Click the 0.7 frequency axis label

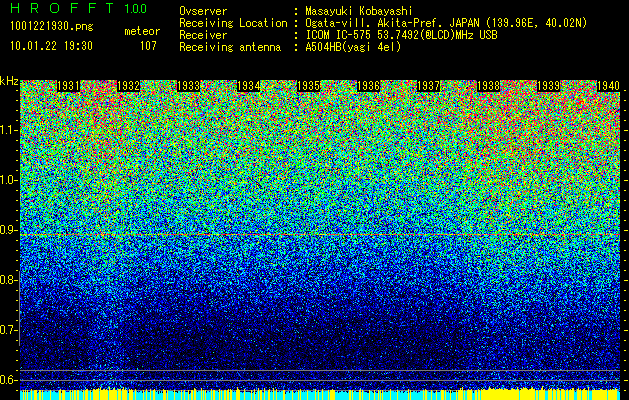click(8, 330)
